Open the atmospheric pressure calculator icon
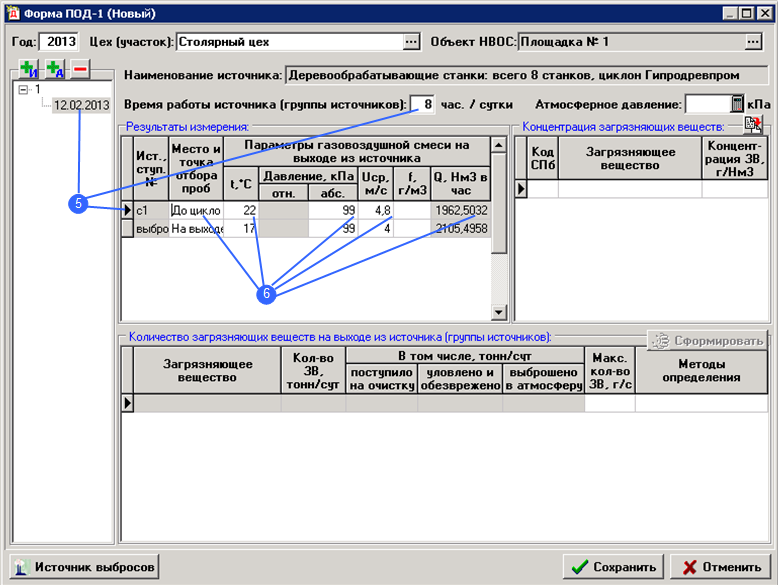Viewport: 778px width, 585px height. point(737,104)
